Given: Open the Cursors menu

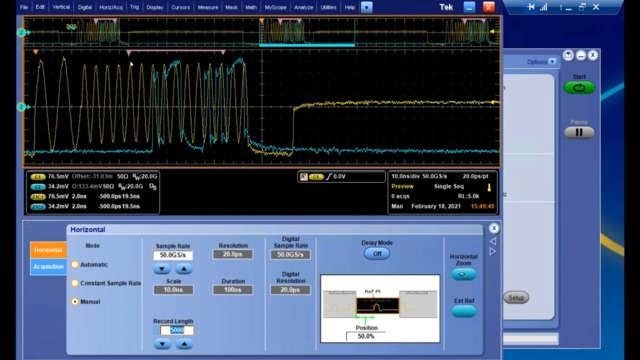Looking at the screenshot, I should click(181, 7).
